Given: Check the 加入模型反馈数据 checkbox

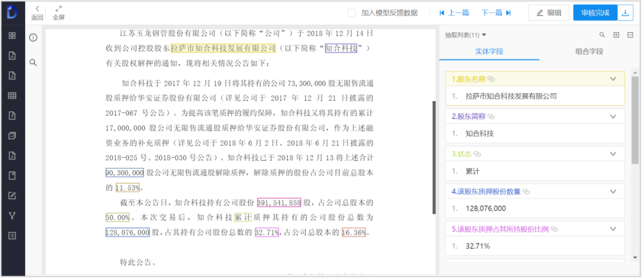Looking at the screenshot, I should point(352,13).
